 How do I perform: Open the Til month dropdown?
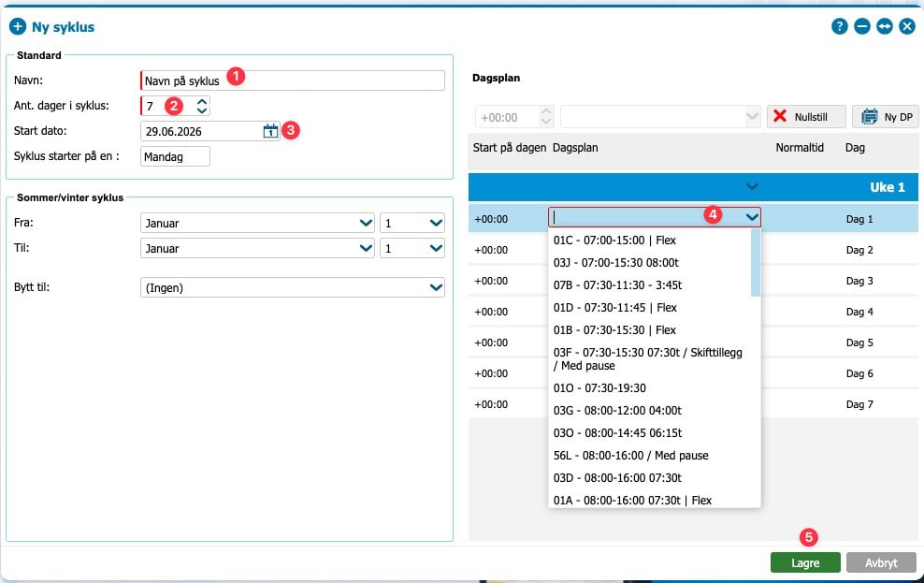pos(257,248)
